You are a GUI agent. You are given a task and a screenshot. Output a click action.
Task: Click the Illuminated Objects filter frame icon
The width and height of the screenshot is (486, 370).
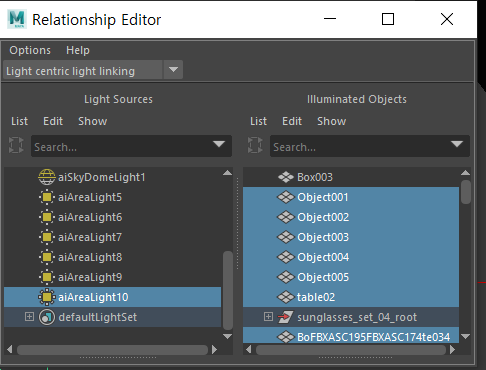(255, 145)
